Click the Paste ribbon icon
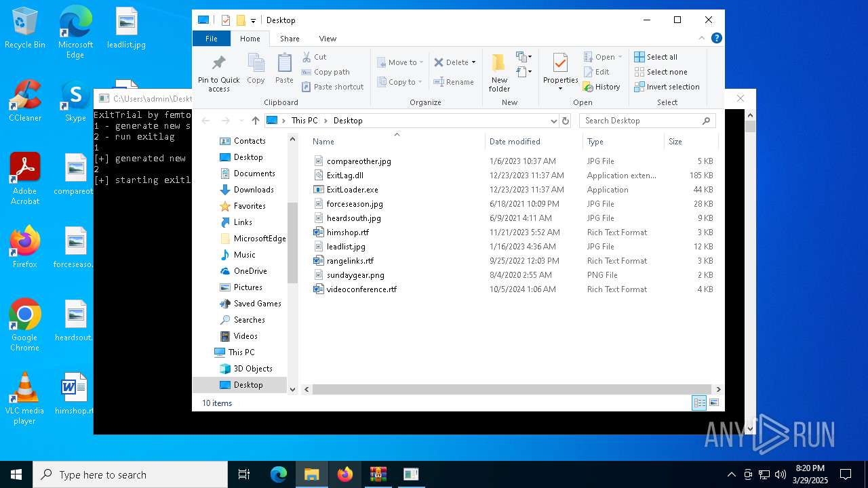Screen dimensions: 868x488 pyautogui.click(x=284, y=63)
